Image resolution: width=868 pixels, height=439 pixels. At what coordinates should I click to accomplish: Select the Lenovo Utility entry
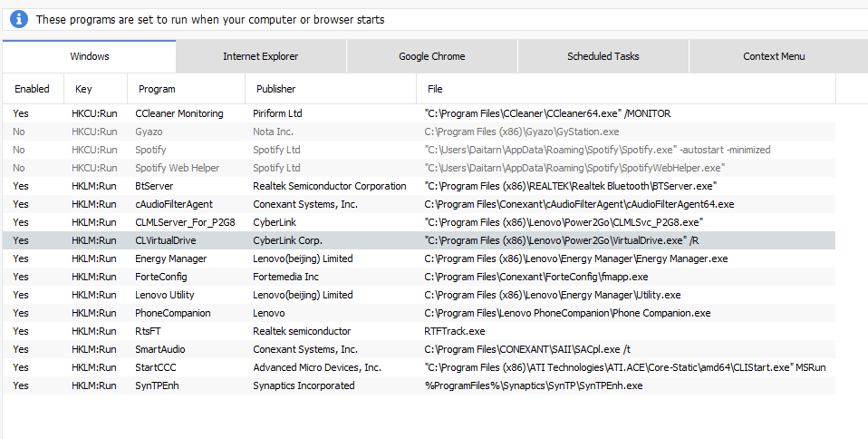[420, 295]
